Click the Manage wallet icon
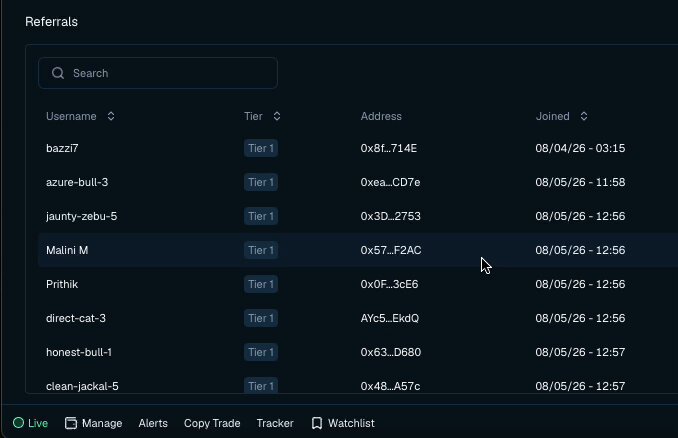This screenshot has height=438, width=678. tap(71, 423)
